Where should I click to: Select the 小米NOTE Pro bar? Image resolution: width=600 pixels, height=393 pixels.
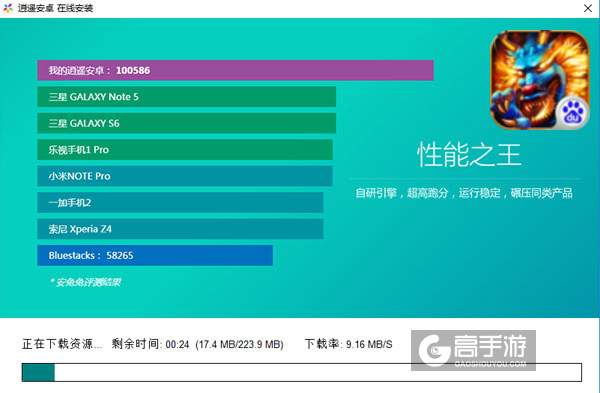pyautogui.click(x=185, y=176)
